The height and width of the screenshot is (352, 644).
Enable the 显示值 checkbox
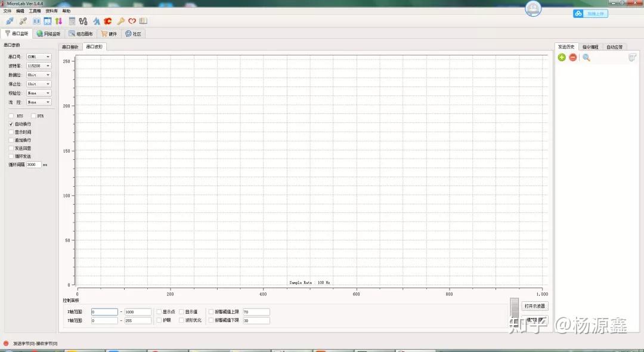pyautogui.click(x=181, y=312)
